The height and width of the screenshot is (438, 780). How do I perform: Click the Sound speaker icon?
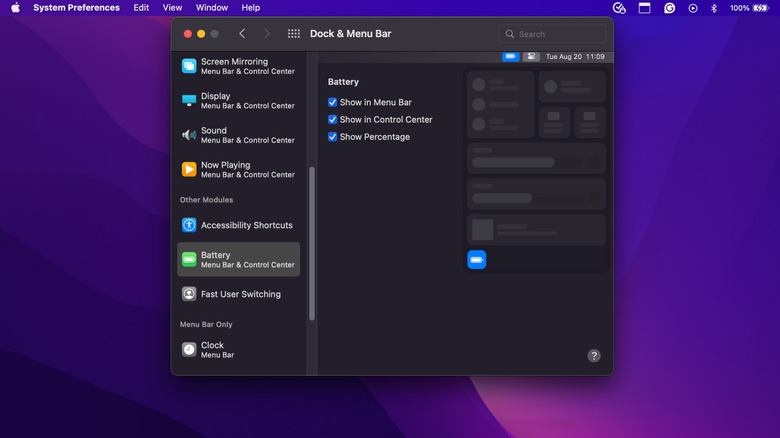(189, 135)
